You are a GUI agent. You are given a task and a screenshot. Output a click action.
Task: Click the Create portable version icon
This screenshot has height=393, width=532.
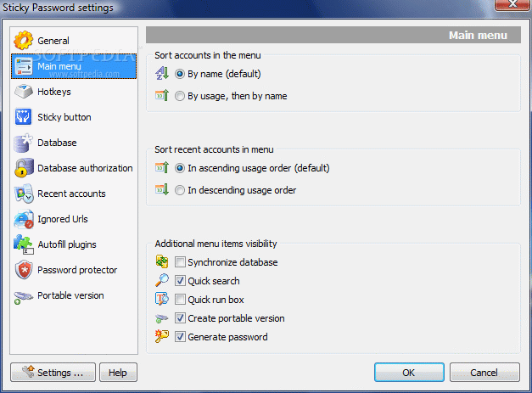(162, 318)
